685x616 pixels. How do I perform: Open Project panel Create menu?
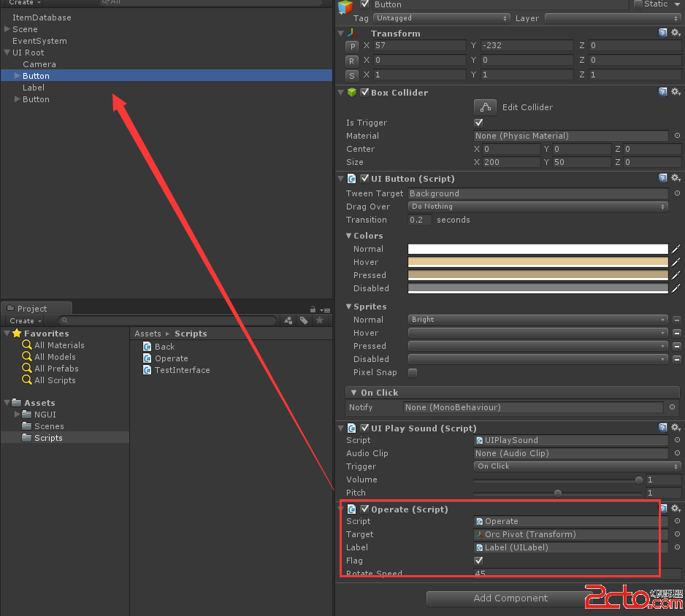(26, 320)
